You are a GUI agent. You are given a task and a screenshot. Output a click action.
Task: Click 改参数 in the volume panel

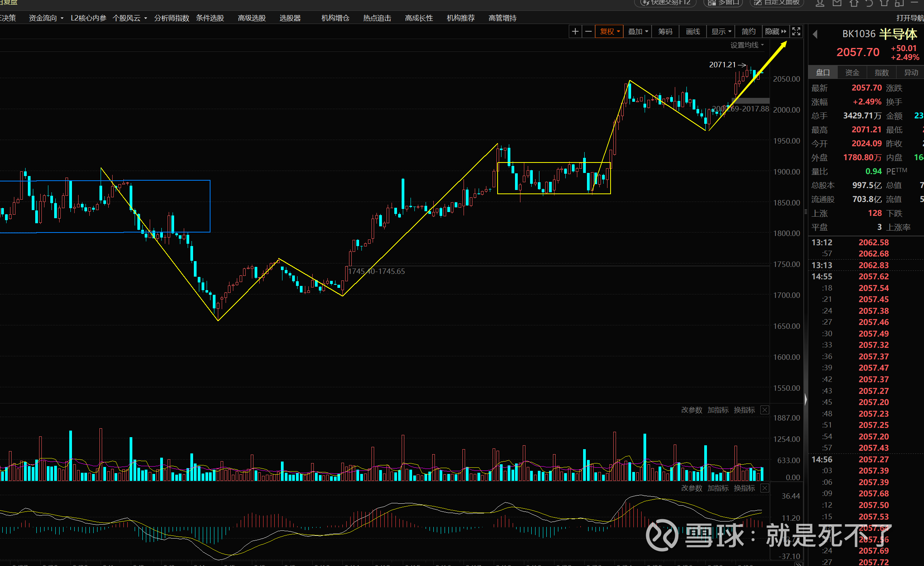point(691,410)
